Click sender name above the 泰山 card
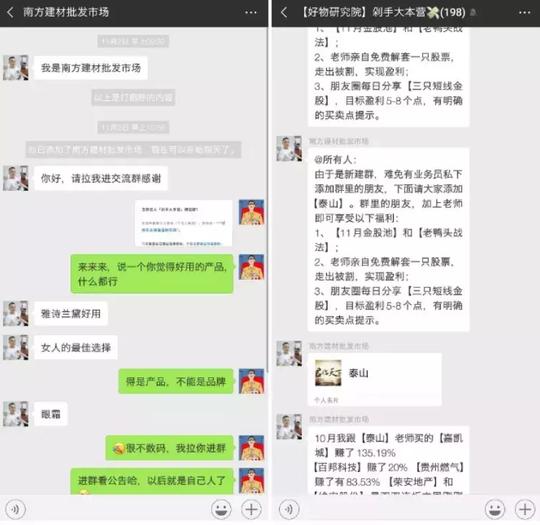 tap(339, 346)
